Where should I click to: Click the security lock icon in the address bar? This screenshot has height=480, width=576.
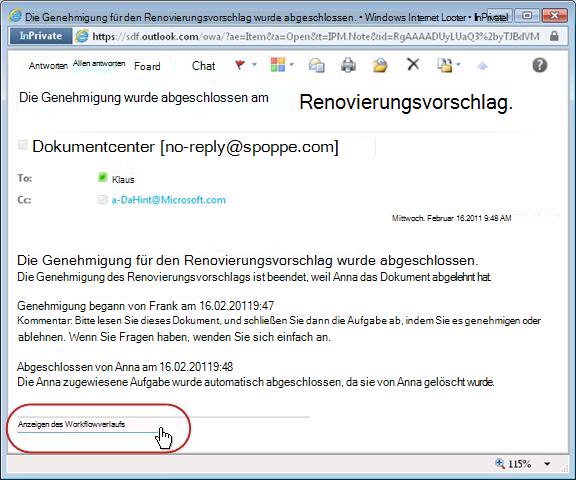[554, 36]
